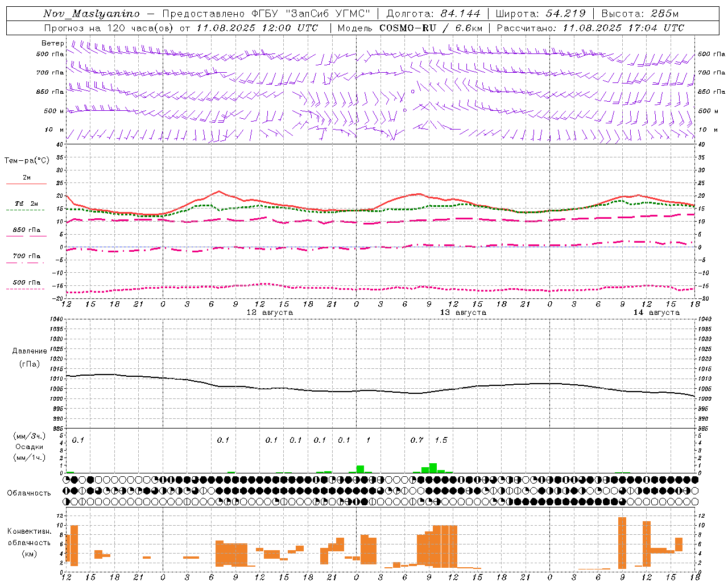Image resolution: width=728 pixels, height=582 pixels.
Task: Select the 'Долгота: 84.144' header field
Action: (x=433, y=14)
